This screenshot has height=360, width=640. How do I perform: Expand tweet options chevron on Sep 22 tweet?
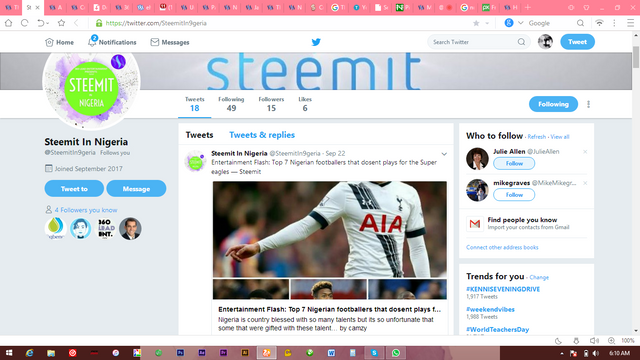pos(444,154)
